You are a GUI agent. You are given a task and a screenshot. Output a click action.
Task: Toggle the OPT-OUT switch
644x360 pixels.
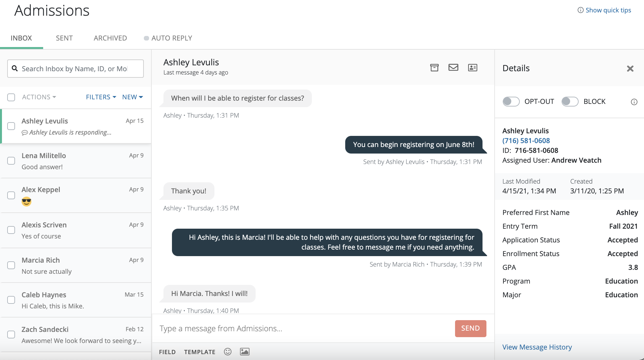click(x=511, y=102)
